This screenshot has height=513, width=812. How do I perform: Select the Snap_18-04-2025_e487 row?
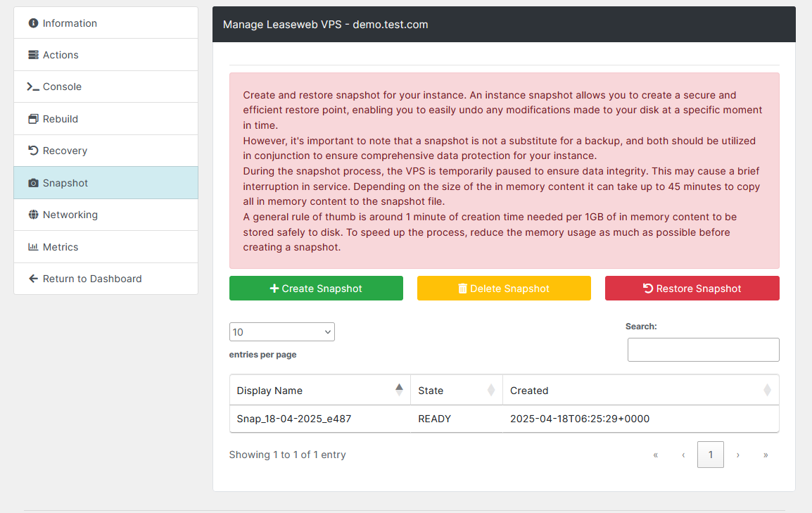pyautogui.click(x=504, y=419)
